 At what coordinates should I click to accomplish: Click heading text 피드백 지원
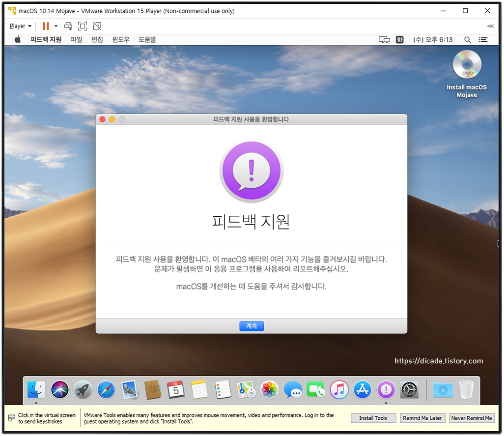tap(251, 222)
